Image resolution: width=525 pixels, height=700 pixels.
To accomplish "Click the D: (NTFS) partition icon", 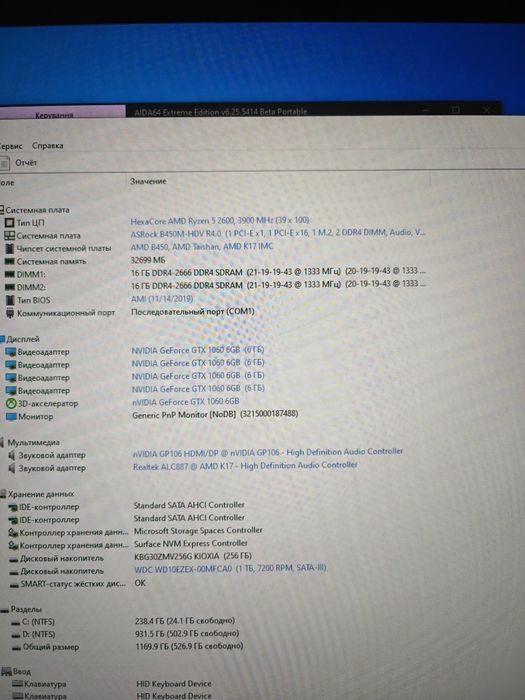I will click(16, 635).
